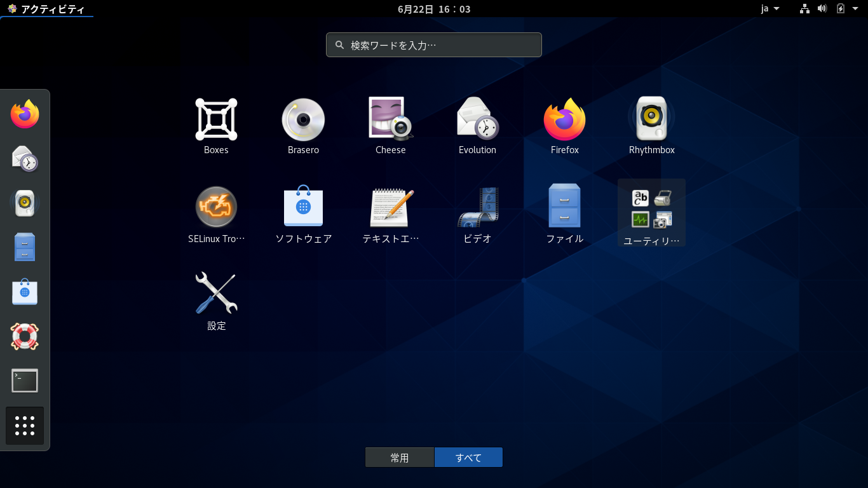This screenshot has width=868, height=488.
Task: Open the clock 6月22日 16:03 menu
Action: [x=434, y=9]
